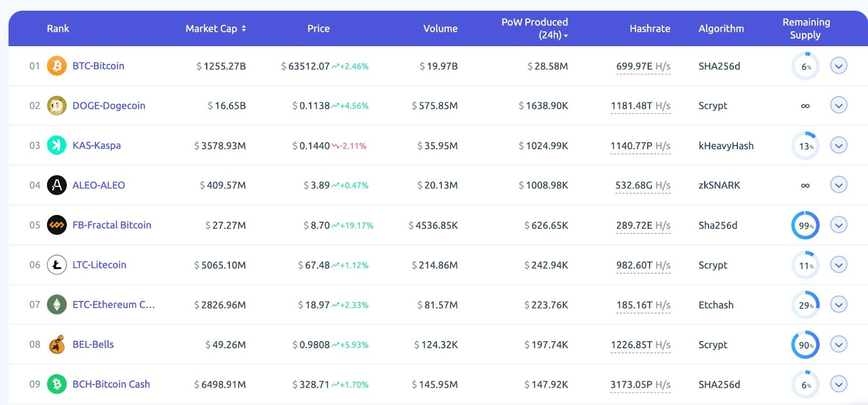
Task: Click the +19.17% price change
Action: click(x=353, y=226)
